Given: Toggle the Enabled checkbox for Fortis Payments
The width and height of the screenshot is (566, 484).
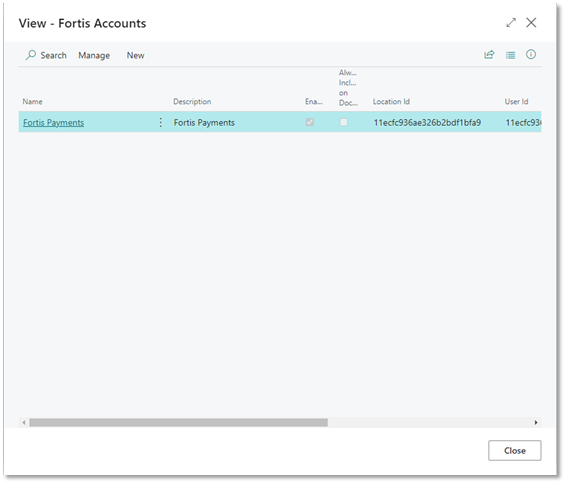Looking at the screenshot, I should 310,122.
